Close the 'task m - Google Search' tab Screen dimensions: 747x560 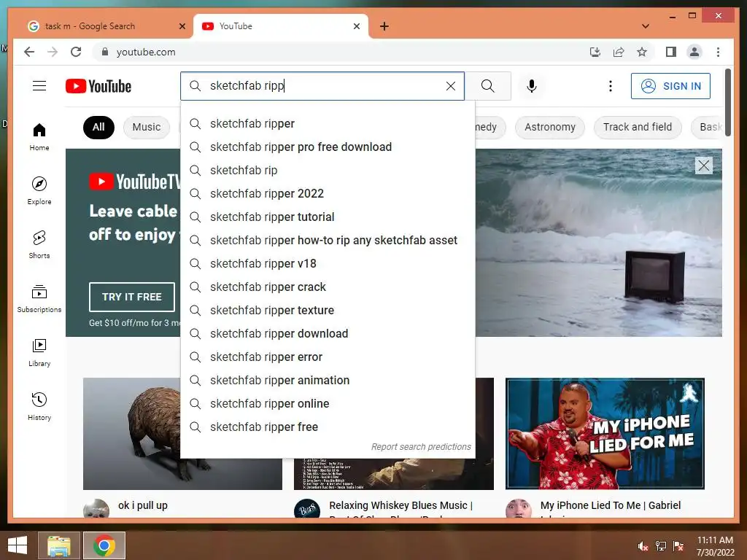(x=182, y=26)
